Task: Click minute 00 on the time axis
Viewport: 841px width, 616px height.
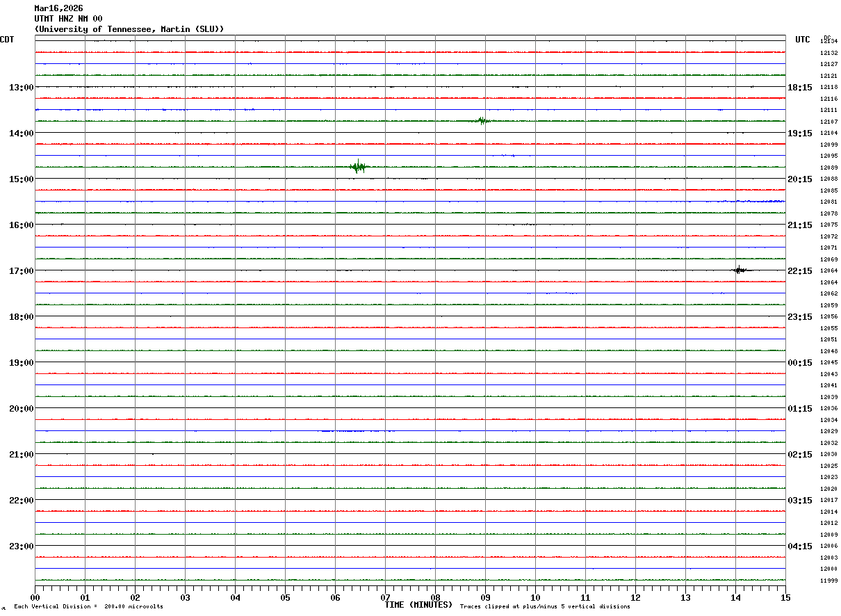Action: [x=35, y=597]
